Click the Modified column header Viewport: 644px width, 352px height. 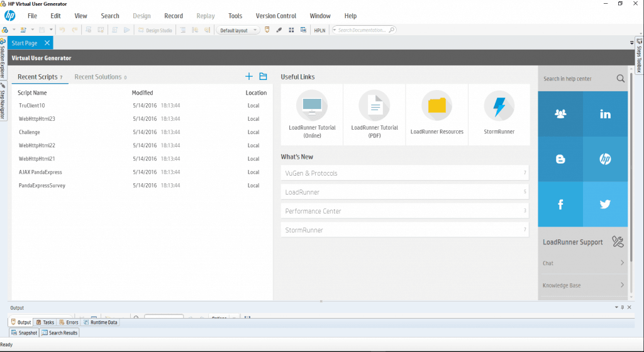point(142,93)
